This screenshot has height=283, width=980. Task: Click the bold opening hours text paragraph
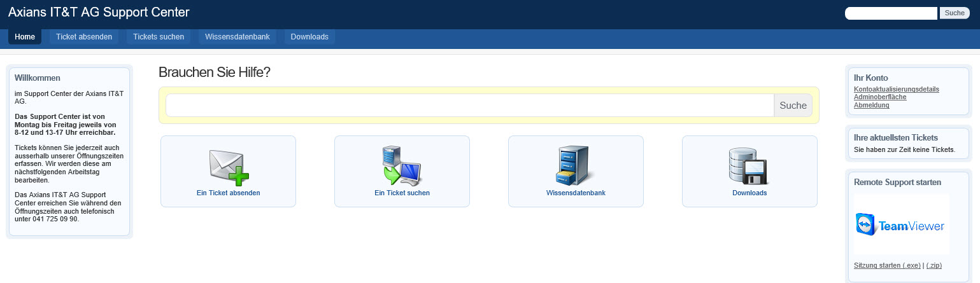pos(66,124)
